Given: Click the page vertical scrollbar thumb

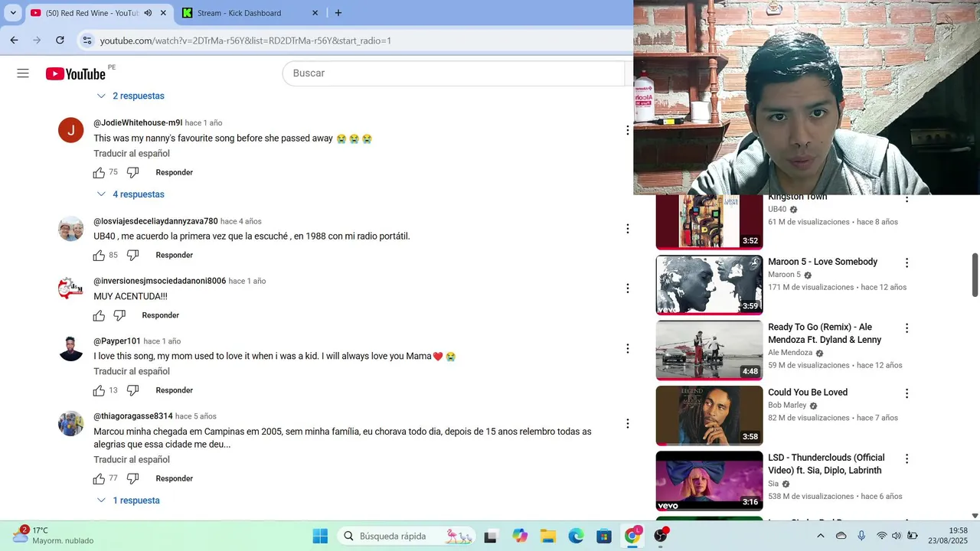Looking at the screenshot, I should pyautogui.click(x=975, y=275).
